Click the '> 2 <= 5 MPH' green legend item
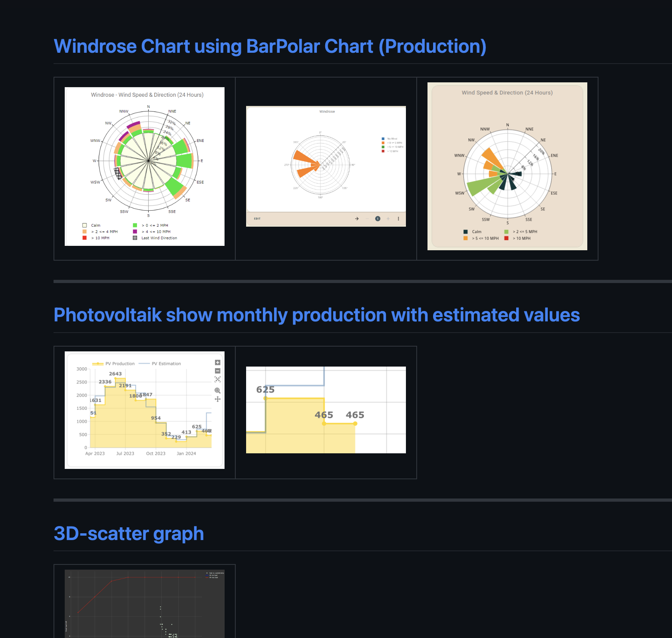 click(523, 231)
